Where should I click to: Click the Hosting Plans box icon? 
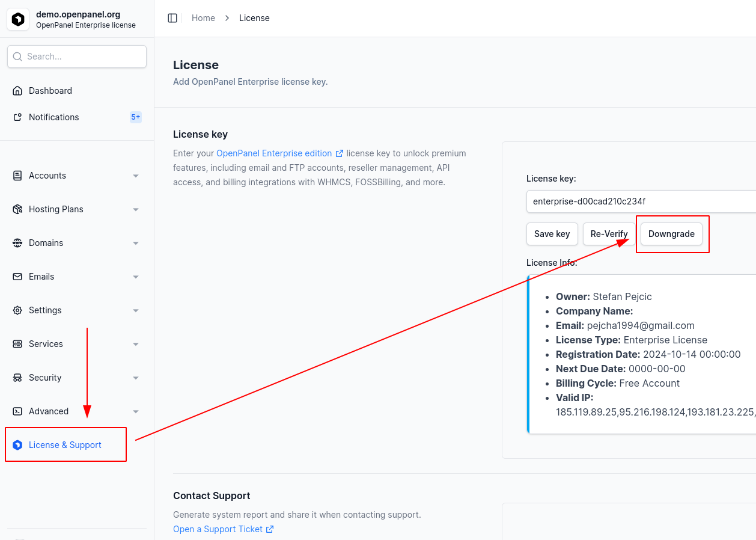17,209
